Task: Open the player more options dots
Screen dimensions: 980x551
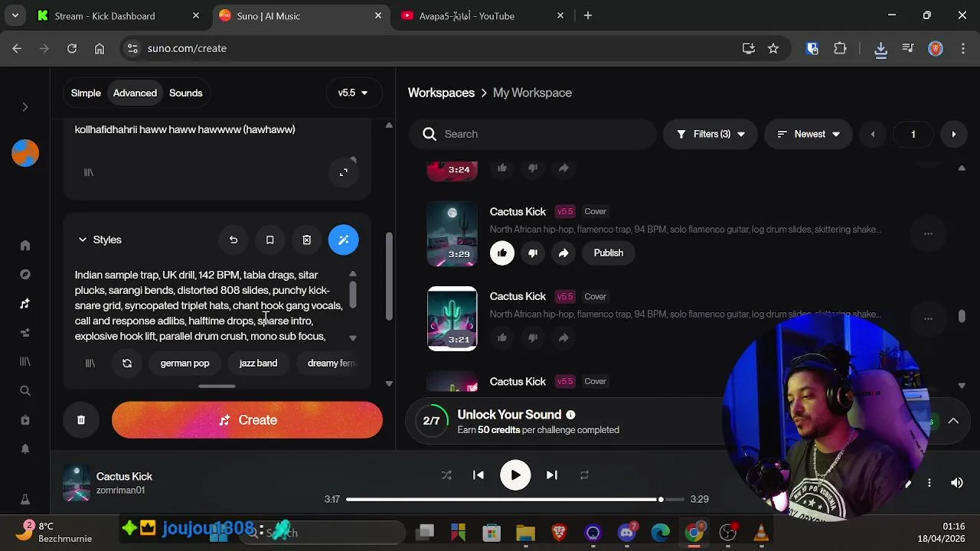Action: coord(929,483)
